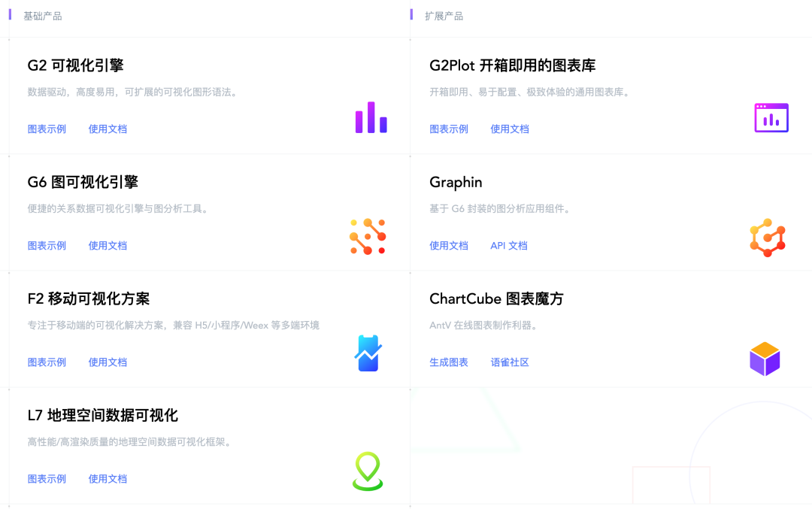Click the description 开箱即用、易于配置、极致体验的通用图表库
This screenshot has height=509, width=812.
[x=530, y=92]
